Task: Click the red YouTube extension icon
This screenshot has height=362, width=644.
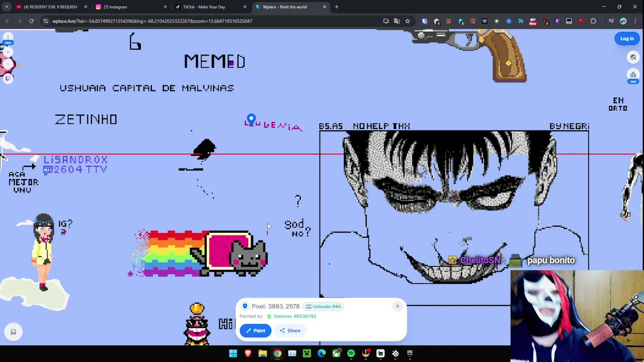Action: pyautogui.click(x=581, y=21)
